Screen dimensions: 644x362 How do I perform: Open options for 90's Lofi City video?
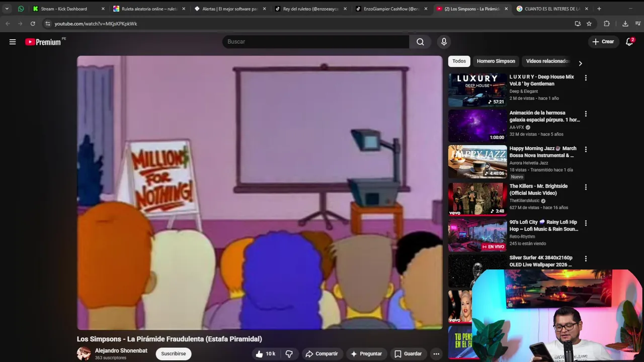click(x=586, y=223)
